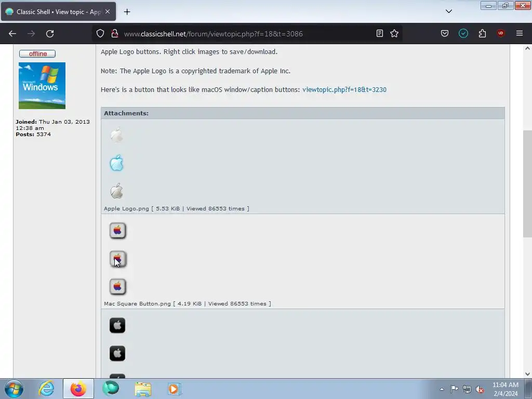Click the faded white Apple logo image
The width and height of the screenshot is (532, 399).
point(117,135)
